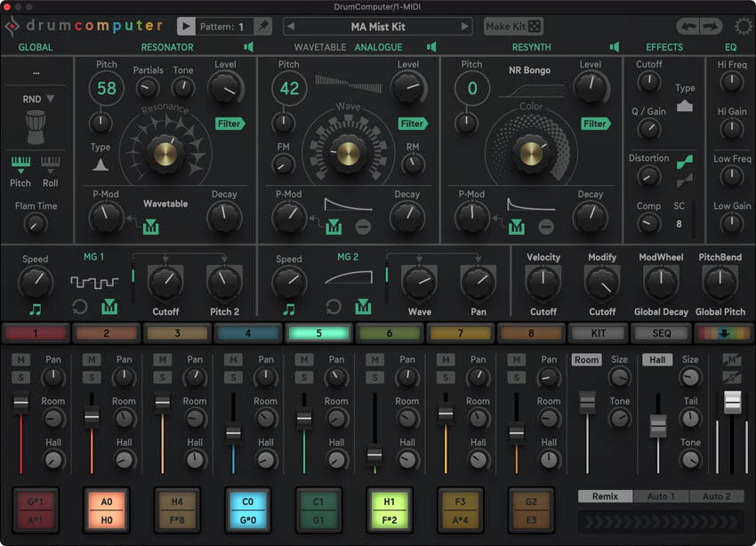
Task: Toggle the Resynth Filter switch
Action: click(x=596, y=124)
